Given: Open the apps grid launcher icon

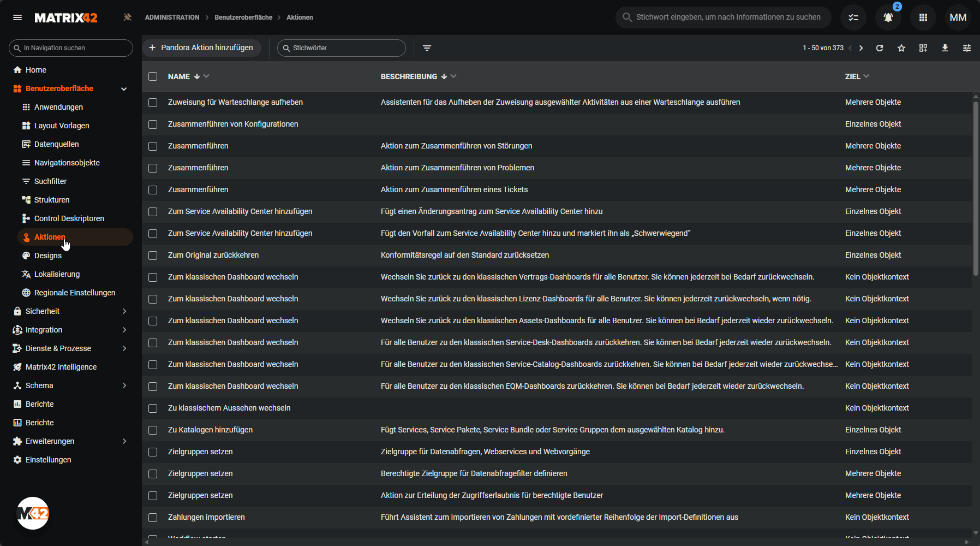Looking at the screenshot, I should 923,17.
